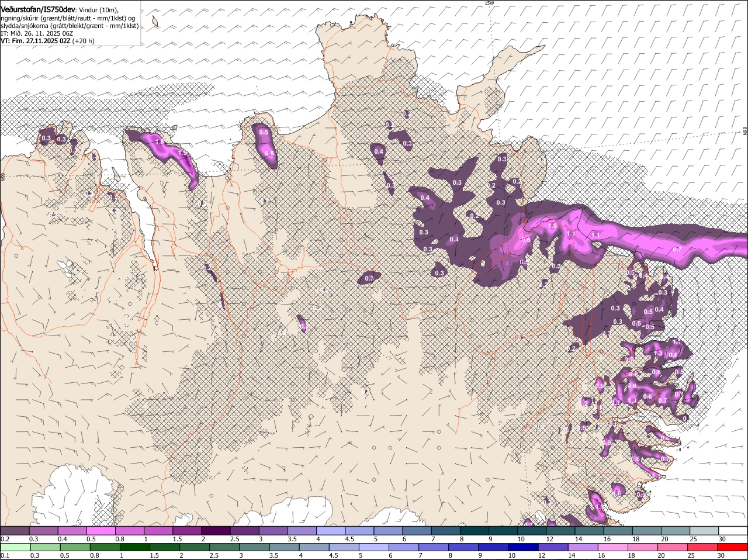
Task: Select the 'IT: Mið. 26. 11. 2025 06Z' line
Action: (37, 33)
